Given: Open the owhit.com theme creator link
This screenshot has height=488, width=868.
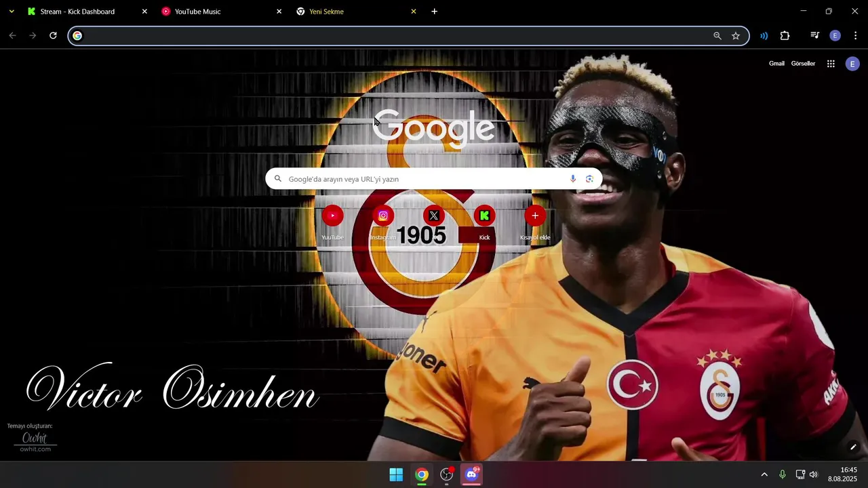Looking at the screenshot, I should (35, 441).
